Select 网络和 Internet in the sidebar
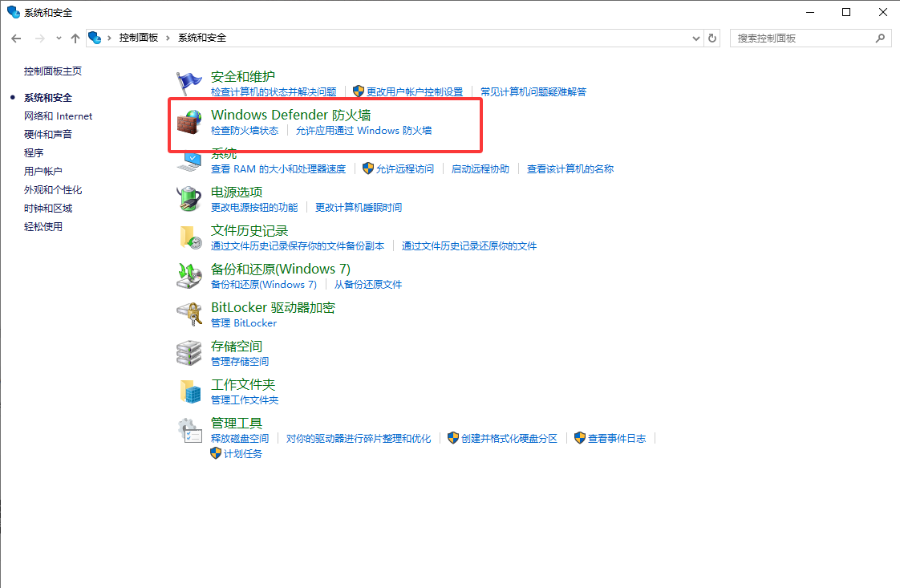The image size is (900, 588). [58, 116]
